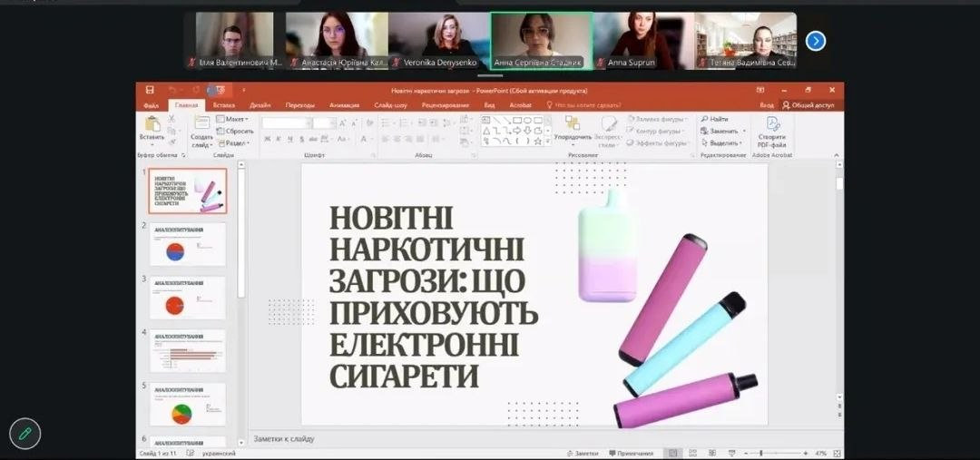Switch to Reading view in status bar

point(712,453)
